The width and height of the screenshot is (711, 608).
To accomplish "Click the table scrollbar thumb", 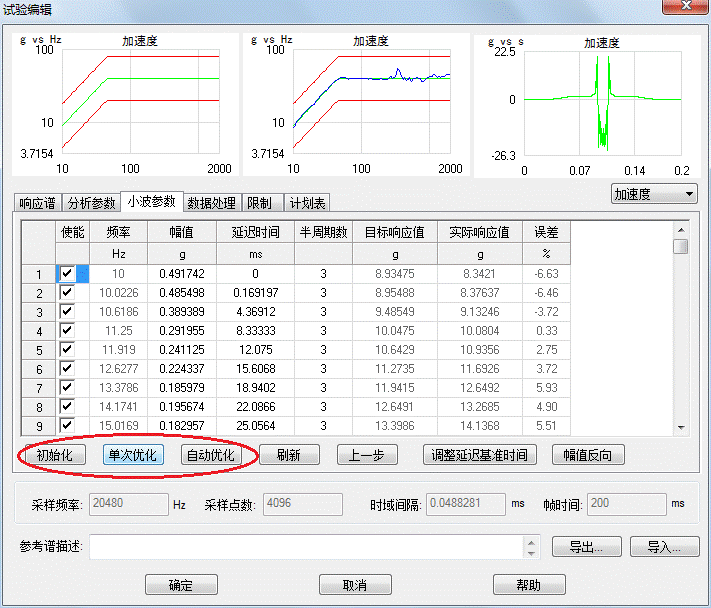I will tap(681, 247).
